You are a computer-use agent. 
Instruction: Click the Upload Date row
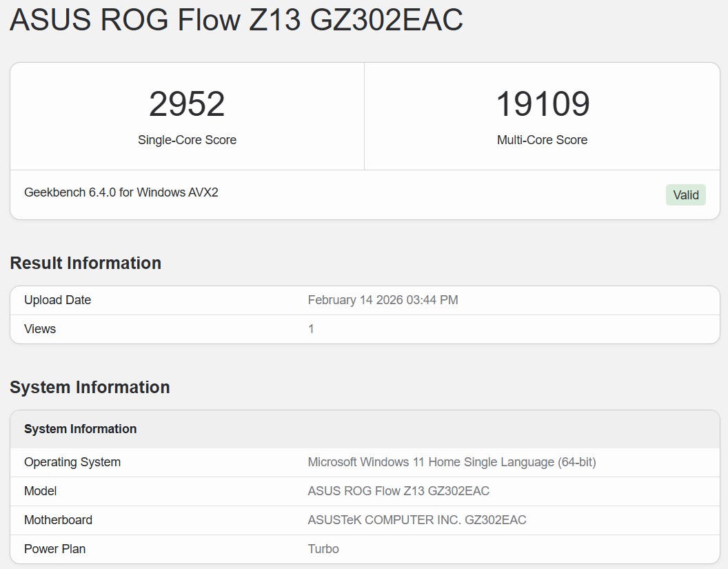click(57, 300)
